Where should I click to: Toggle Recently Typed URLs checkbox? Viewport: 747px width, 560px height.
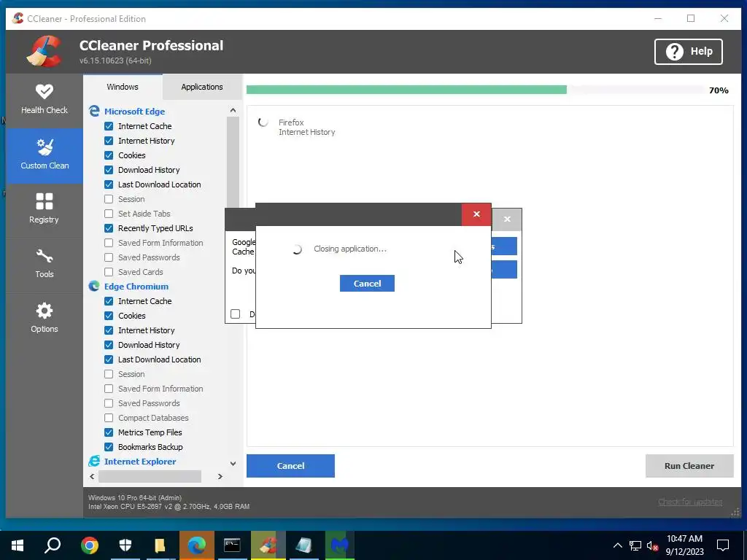click(109, 228)
